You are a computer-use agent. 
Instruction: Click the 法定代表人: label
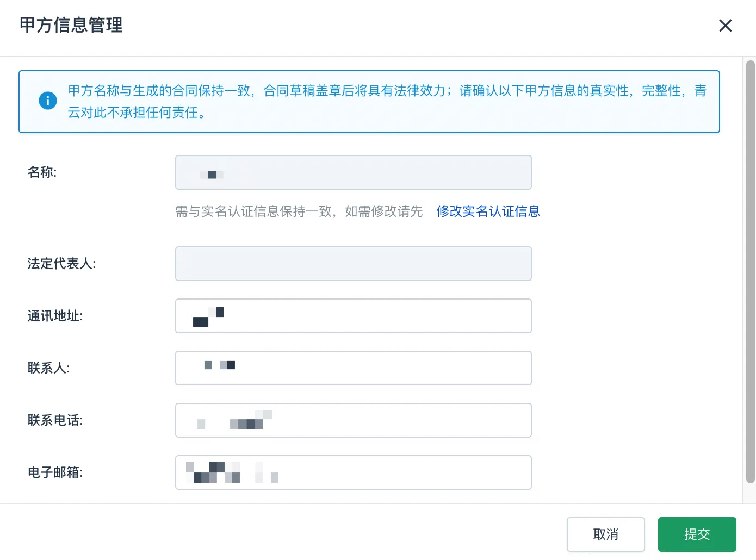(x=62, y=264)
